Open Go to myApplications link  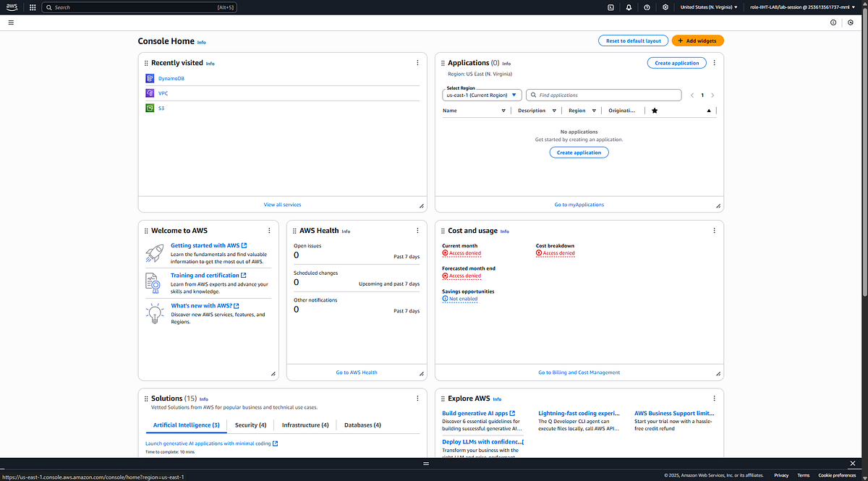tap(579, 205)
